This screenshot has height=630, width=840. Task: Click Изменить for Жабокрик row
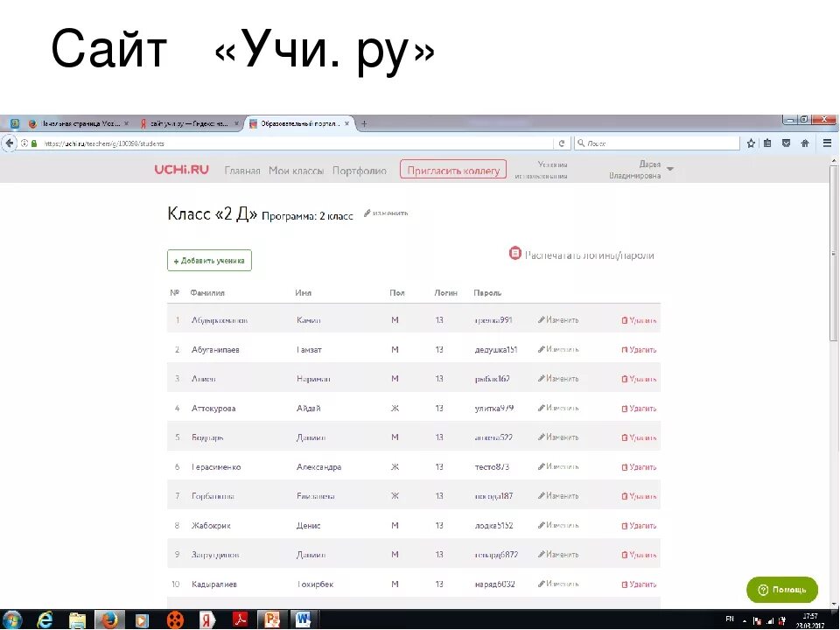pyautogui.click(x=558, y=525)
